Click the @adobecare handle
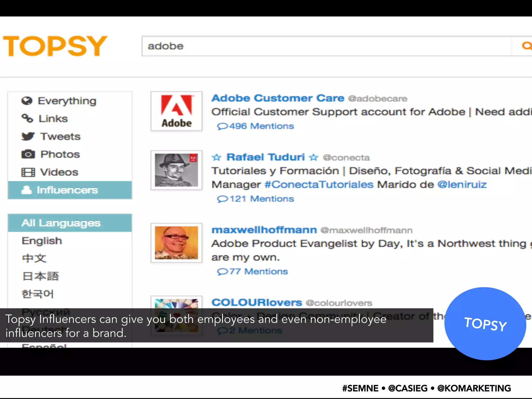 [378, 99]
